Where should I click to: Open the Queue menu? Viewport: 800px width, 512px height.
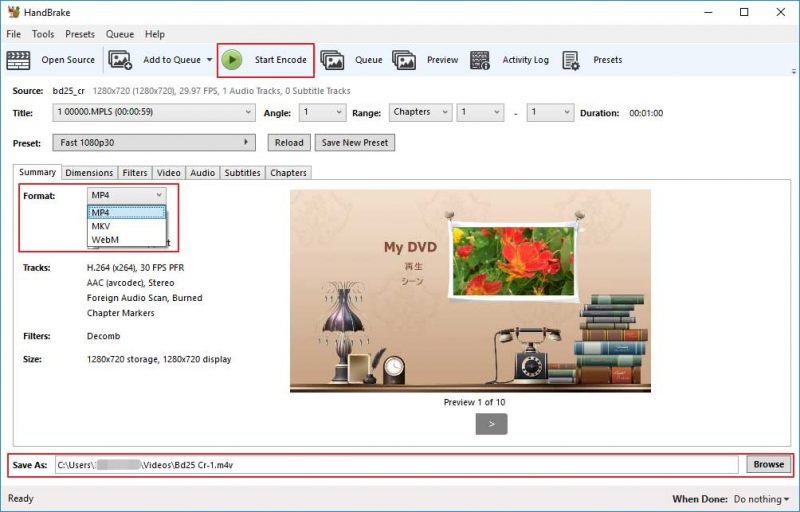pyautogui.click(x=120, y=34)
